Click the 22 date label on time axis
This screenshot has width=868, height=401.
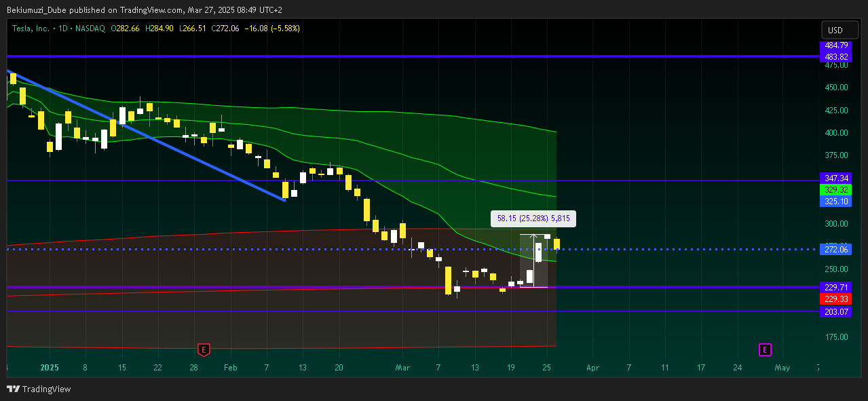(158, 368)
